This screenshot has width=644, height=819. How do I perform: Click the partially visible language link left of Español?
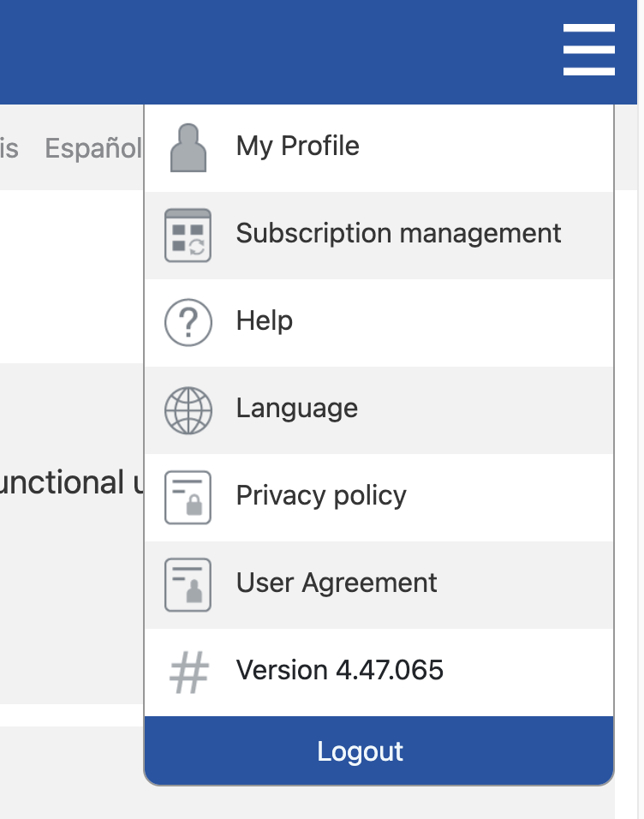pyautogui.click(x=10, y=147)
